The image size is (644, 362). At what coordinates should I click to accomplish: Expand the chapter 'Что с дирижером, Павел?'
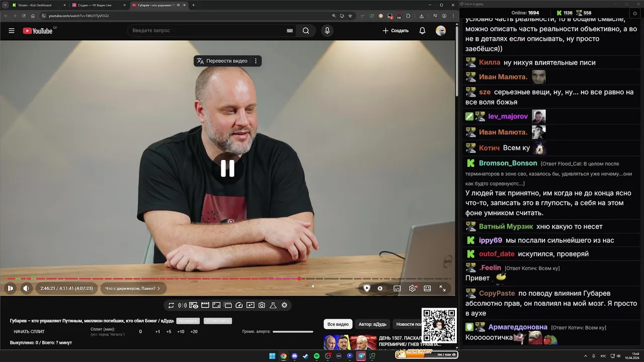pyautogui.click(x=132, y=289)
